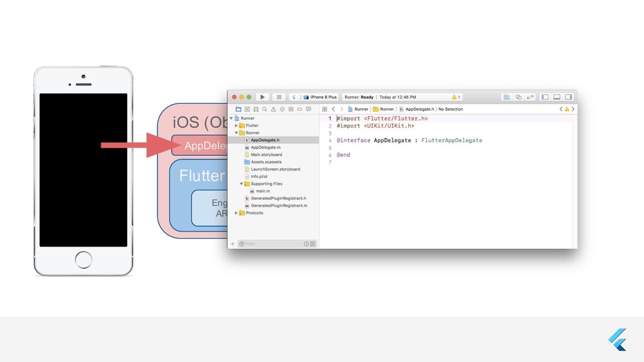Click line number 4 in the gutter
This screenshot has width=644, height=362.
click(x=330, y=140)
